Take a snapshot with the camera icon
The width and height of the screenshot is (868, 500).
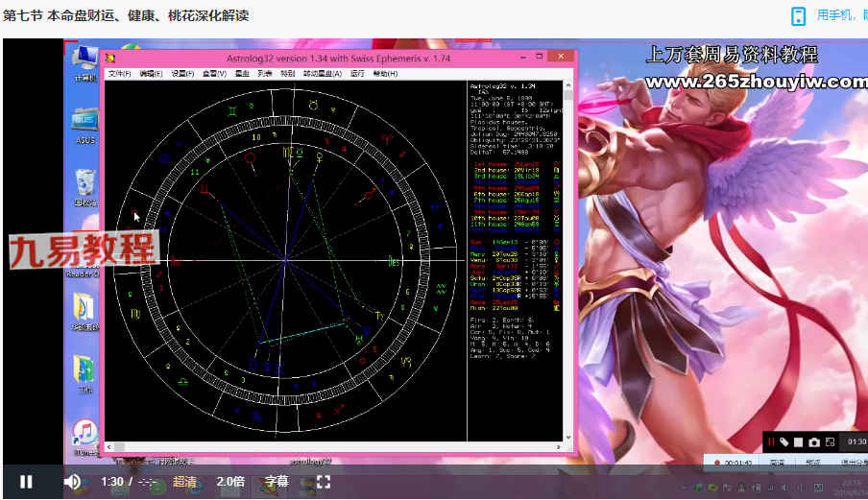[814, 441]
